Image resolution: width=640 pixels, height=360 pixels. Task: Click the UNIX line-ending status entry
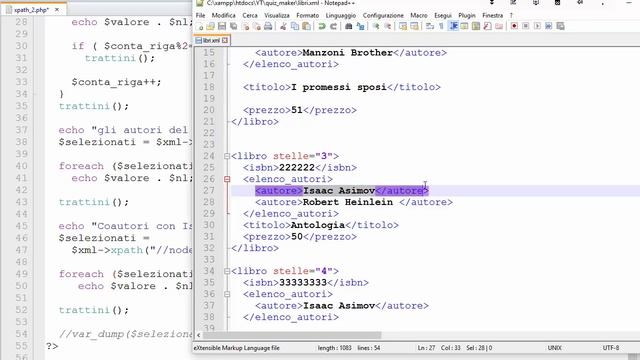[554, 348]
